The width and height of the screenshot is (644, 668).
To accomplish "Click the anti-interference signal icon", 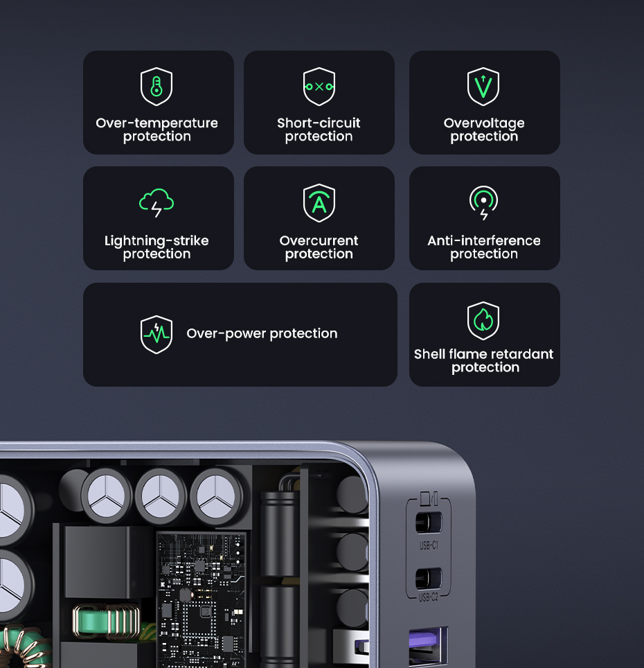I will pyautogui.click(x=483, y=203).
